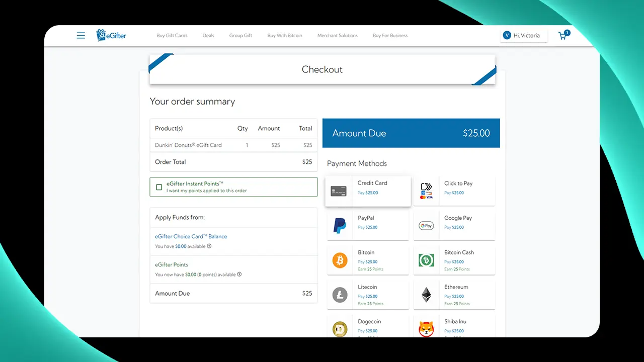Click the Ethereum diamond icon
The height and width of the screenshot is (362, 644).
pyautogui.click(x=426, y=295)
